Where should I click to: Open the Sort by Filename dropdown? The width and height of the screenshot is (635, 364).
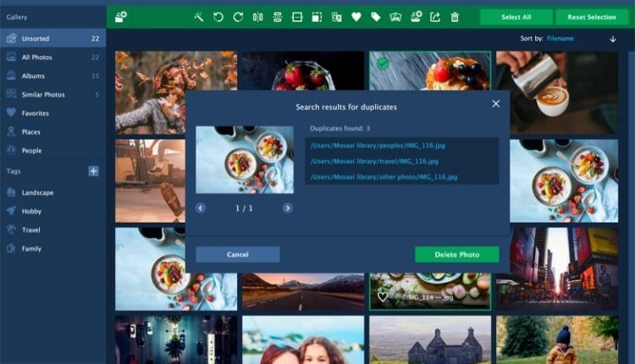[560, 38]
